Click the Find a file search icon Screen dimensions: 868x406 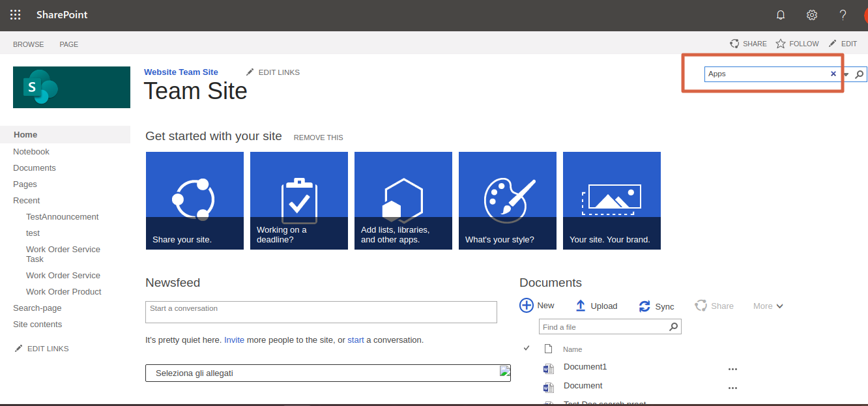[x=674, y=326]
